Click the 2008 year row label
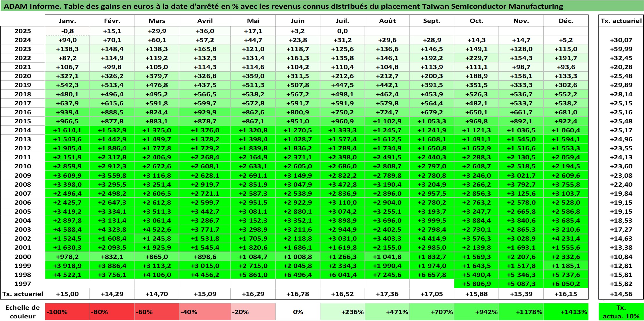The image size is (644, 321). (x=23, y=184)
